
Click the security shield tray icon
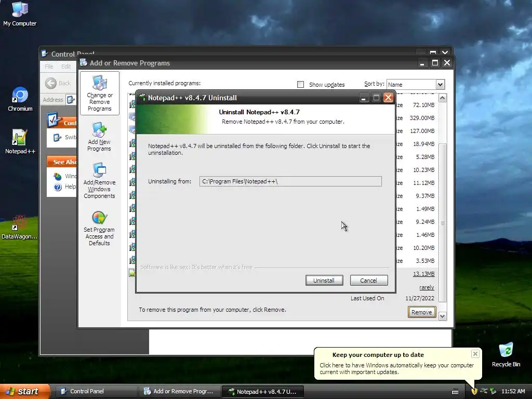pos(474,391)
